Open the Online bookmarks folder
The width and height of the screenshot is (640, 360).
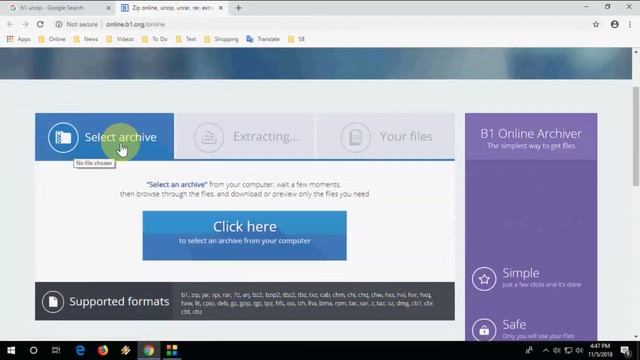tap(52, 39)
